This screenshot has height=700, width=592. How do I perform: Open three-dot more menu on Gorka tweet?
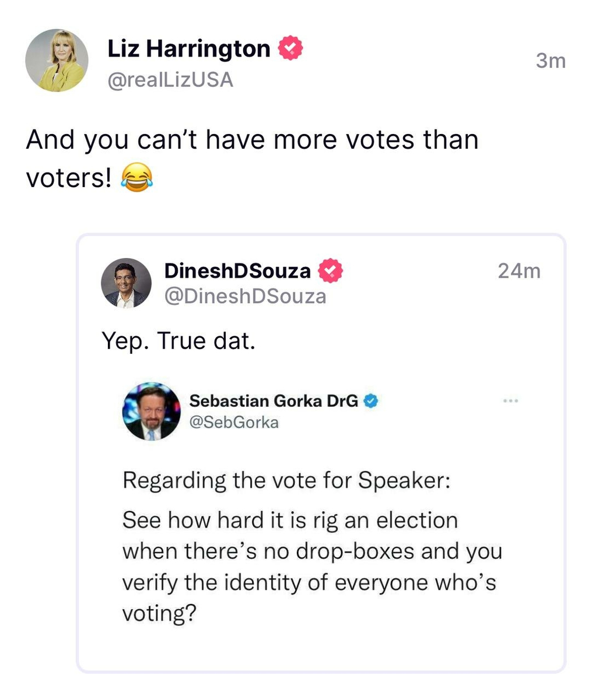coord(510,401)
